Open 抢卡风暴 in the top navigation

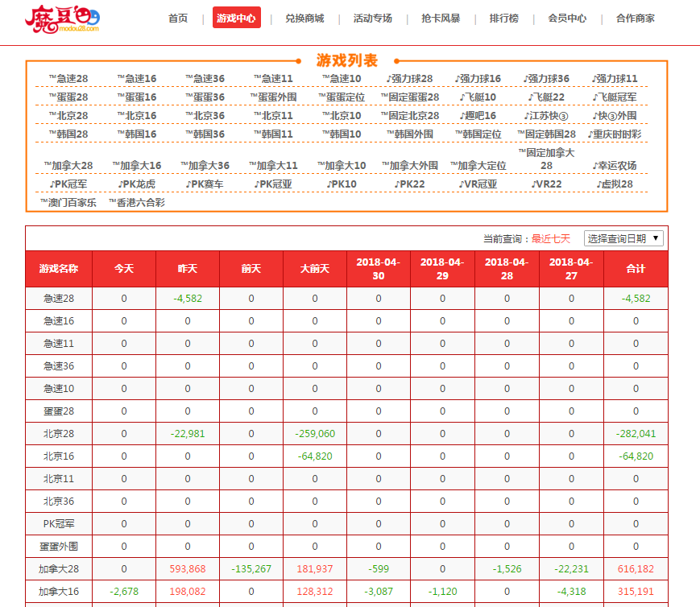click(x=441, y=19)
